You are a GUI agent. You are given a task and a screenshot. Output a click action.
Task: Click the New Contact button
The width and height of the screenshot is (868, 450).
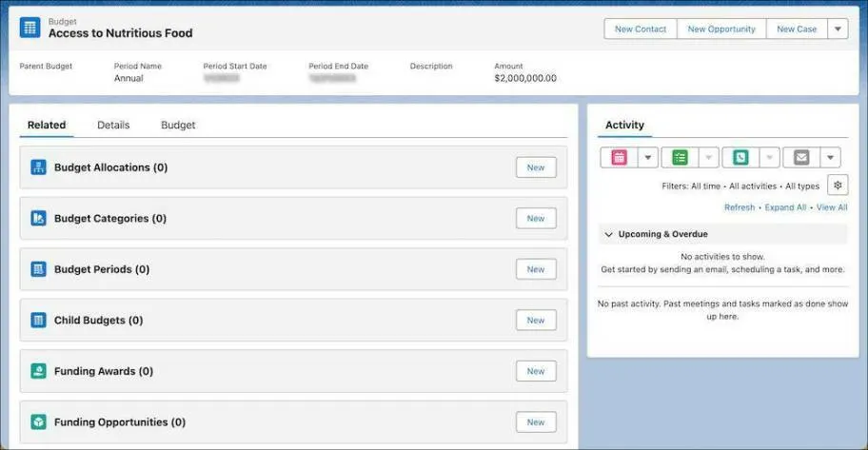(641, 29)
